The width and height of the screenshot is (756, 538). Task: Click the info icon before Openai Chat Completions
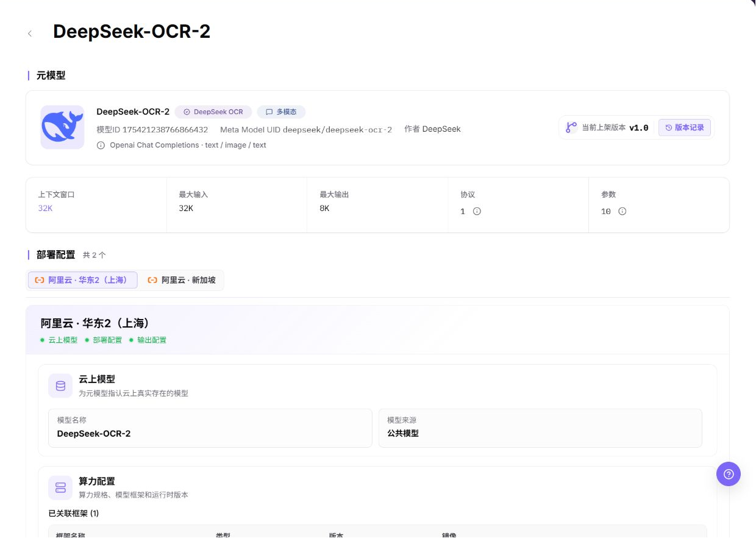[101, 145]
